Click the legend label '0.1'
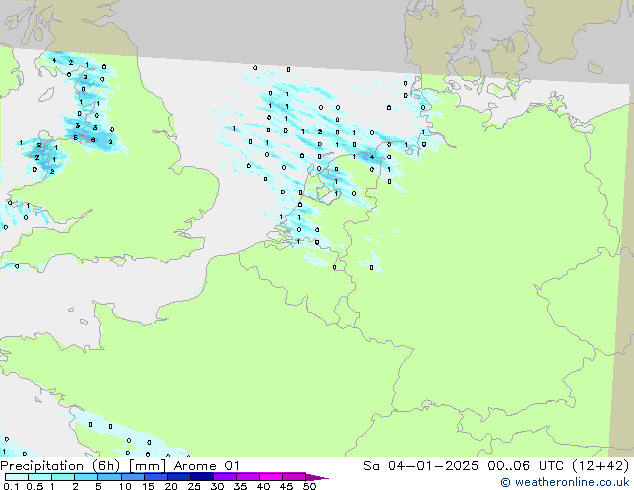 pos(11,486)
